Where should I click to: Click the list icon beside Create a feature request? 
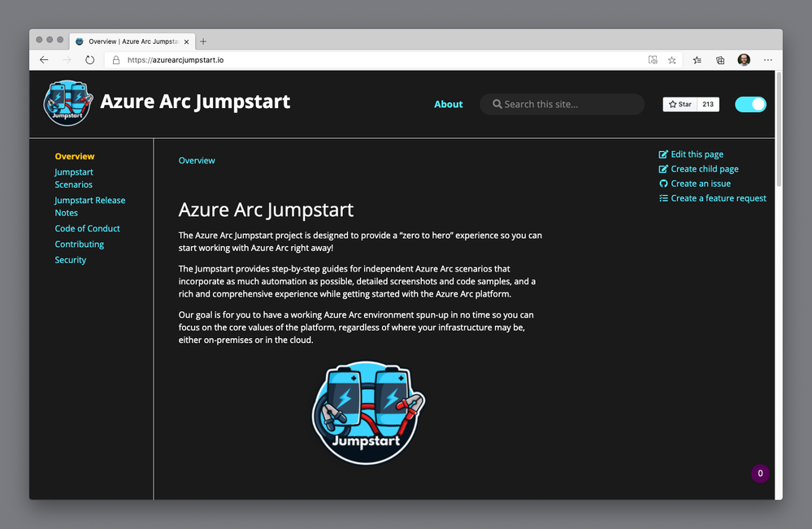[663, 198]
